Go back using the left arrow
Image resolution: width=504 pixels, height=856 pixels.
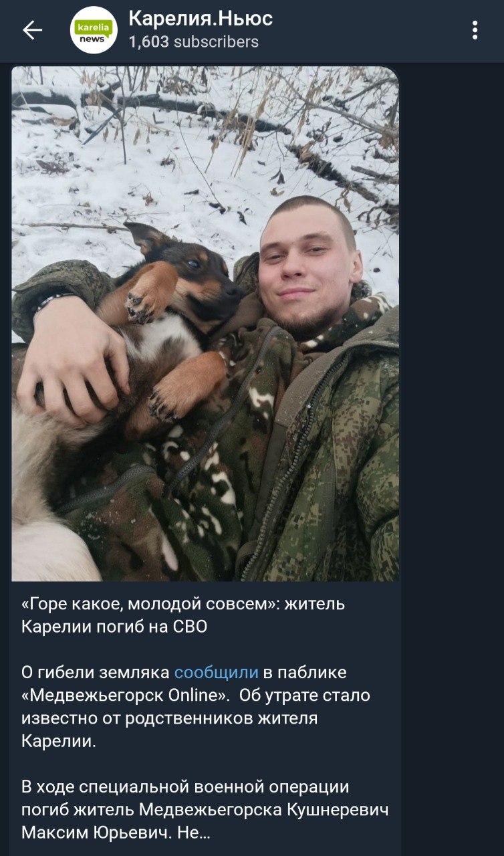32,30
